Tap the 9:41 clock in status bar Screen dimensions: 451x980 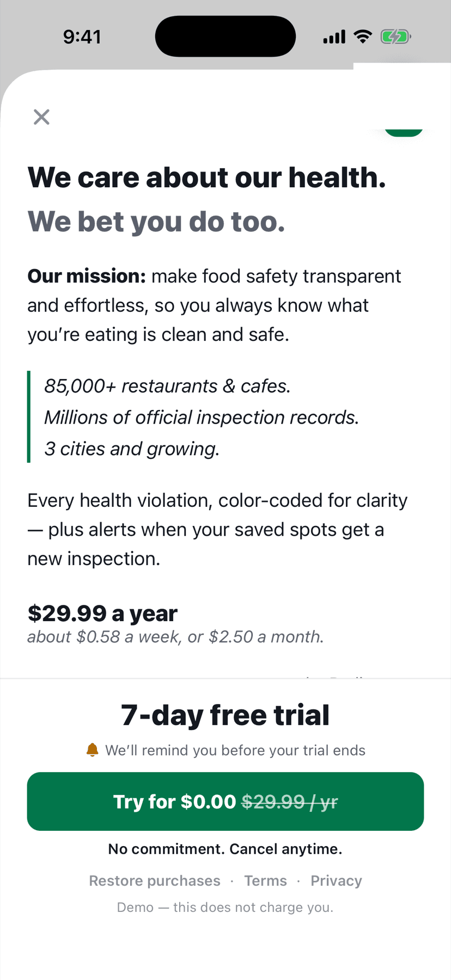pyautogui.click(x=82, y=36)
